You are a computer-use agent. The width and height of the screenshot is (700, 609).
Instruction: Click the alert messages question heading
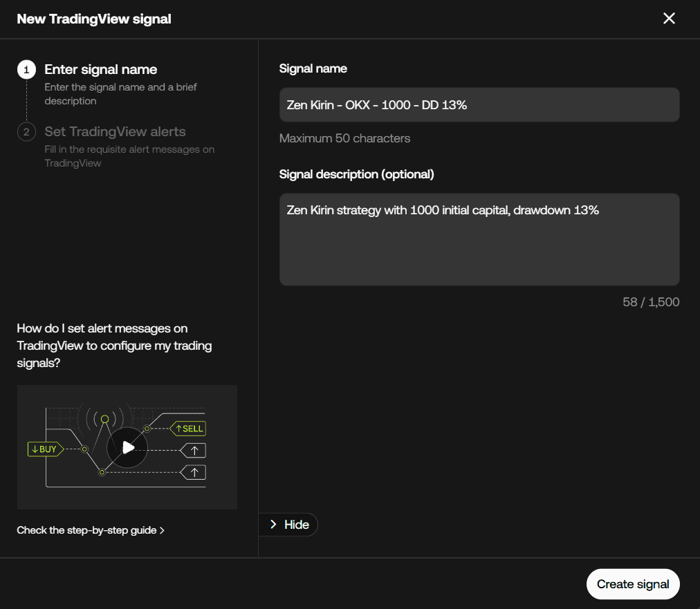click(x=114, y=345)
